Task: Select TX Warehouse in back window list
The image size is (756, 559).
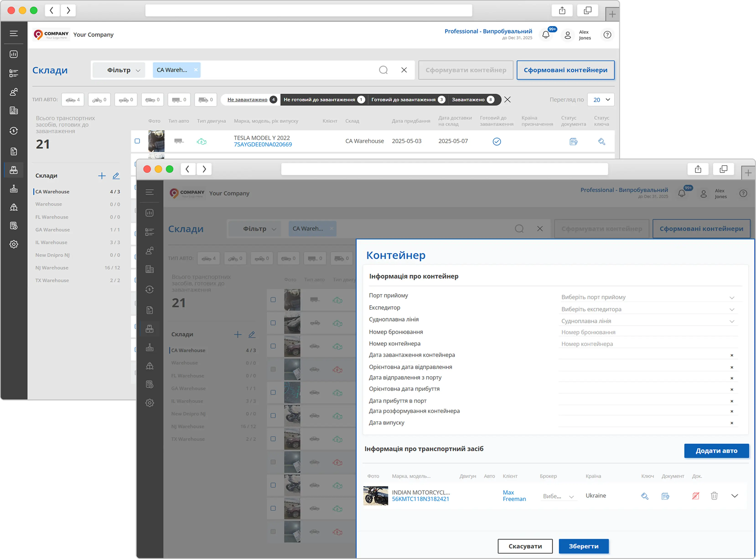Action: click(78, 280)
